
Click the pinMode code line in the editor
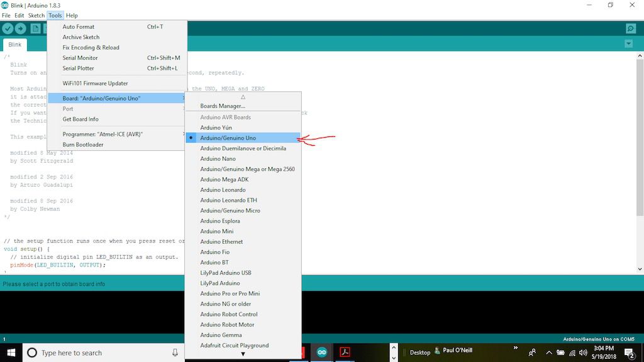(58, 265)
